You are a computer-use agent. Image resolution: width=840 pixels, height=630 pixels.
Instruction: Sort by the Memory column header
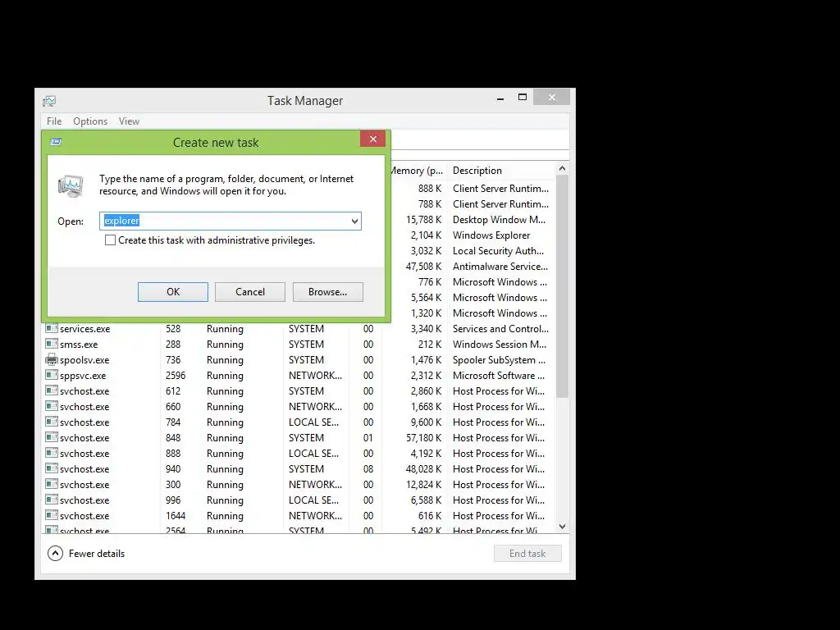[416, 171]
